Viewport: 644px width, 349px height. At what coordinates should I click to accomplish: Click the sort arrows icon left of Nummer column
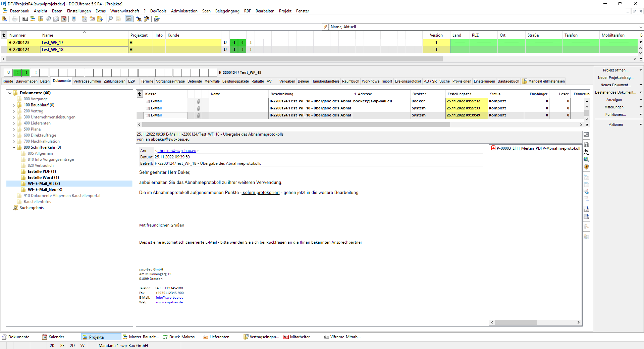(x=4, y=35)
